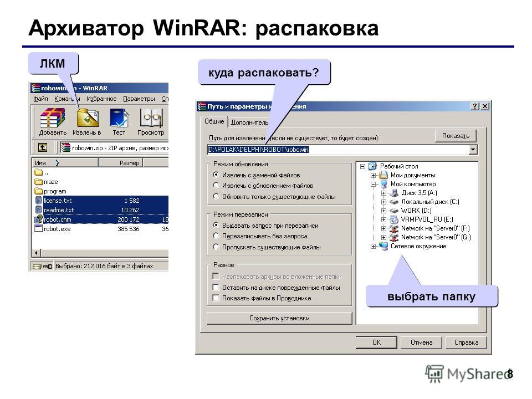Sort by the Имя column header
The image size is (532, 399).
pos(65,163)
